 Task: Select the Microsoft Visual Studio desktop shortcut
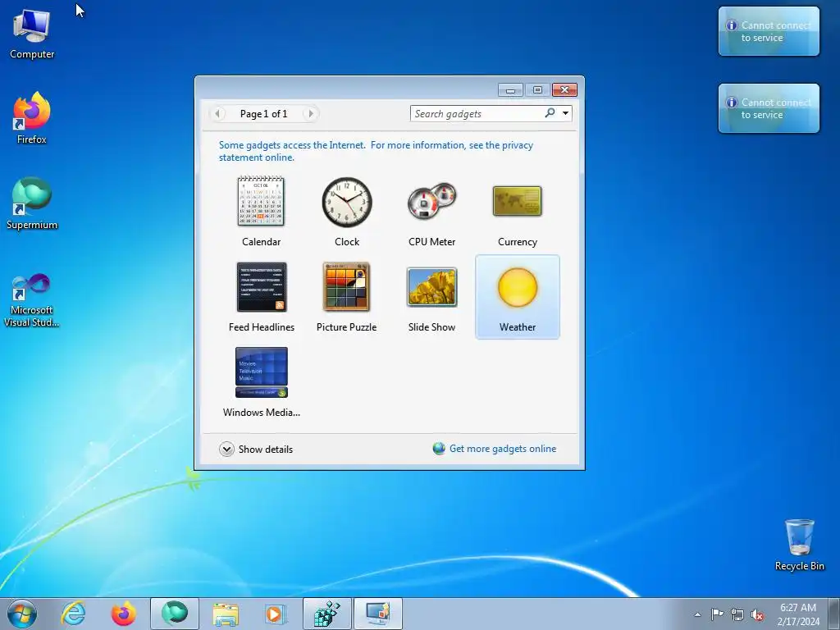point(32,300)
